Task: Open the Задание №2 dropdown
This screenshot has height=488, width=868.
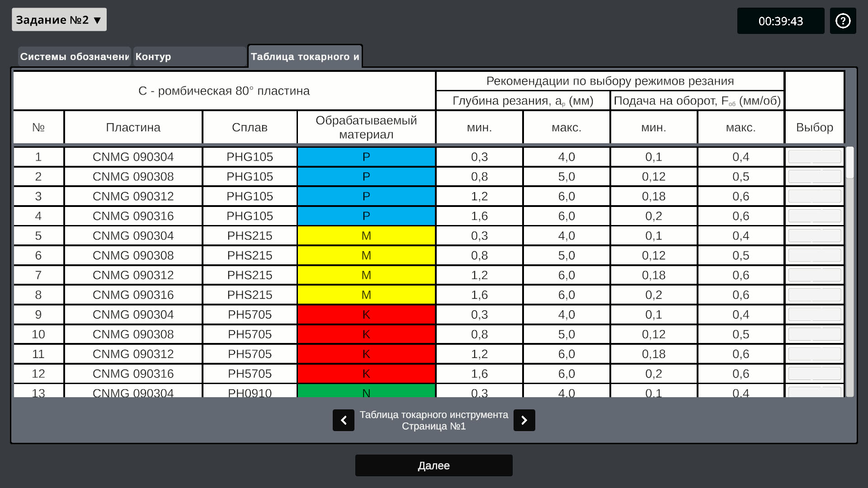Action: tap(59, 20)
